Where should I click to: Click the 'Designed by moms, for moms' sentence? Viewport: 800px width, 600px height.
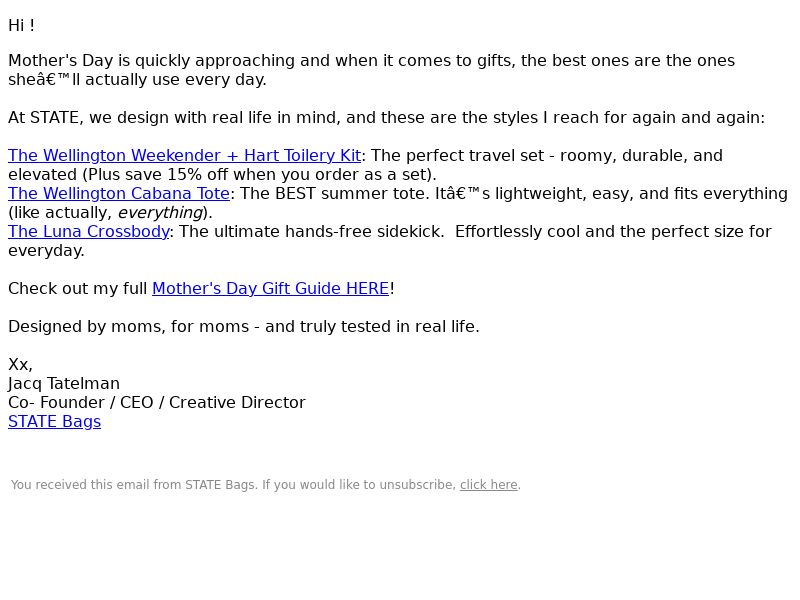[x=244, y=327]
